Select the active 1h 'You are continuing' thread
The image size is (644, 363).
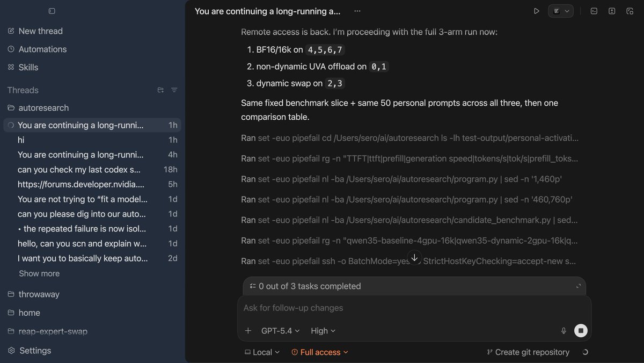pyautogui.click(x=92, y=125)
